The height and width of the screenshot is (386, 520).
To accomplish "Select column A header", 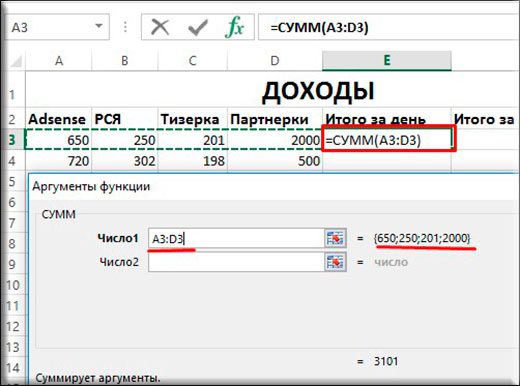I will pos(59,61).
